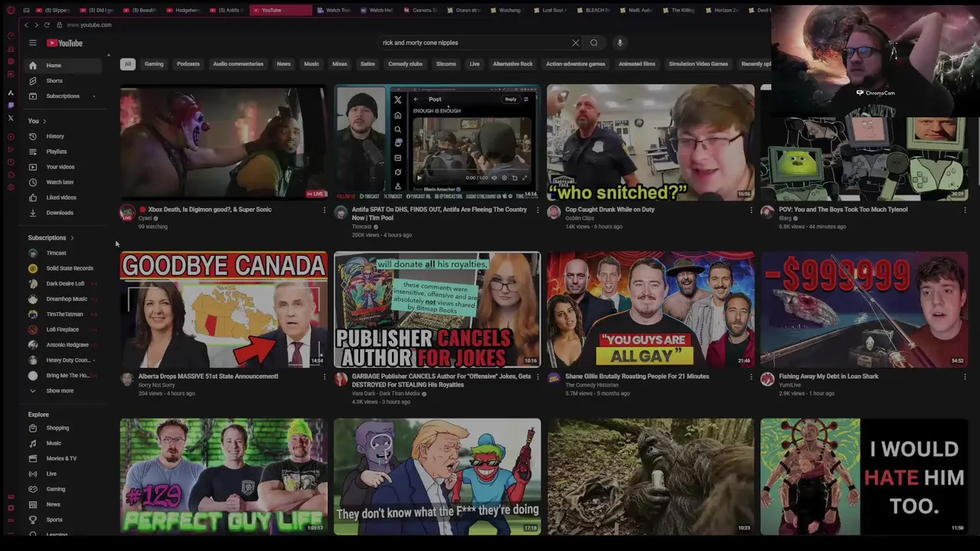Select Audio commentaries filter chip
This screenshot has width=980, height=551.
pyautogui.click(x=238, y=64)
